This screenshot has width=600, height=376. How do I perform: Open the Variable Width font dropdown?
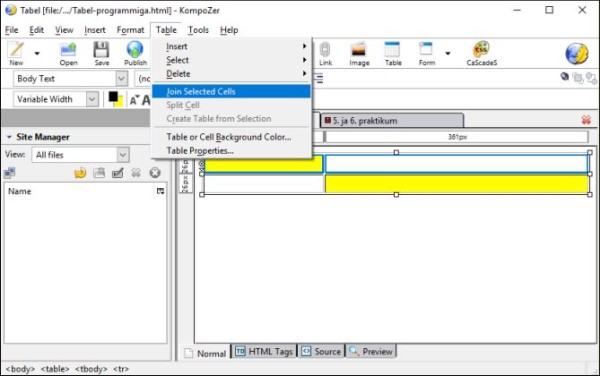point(92,99)
